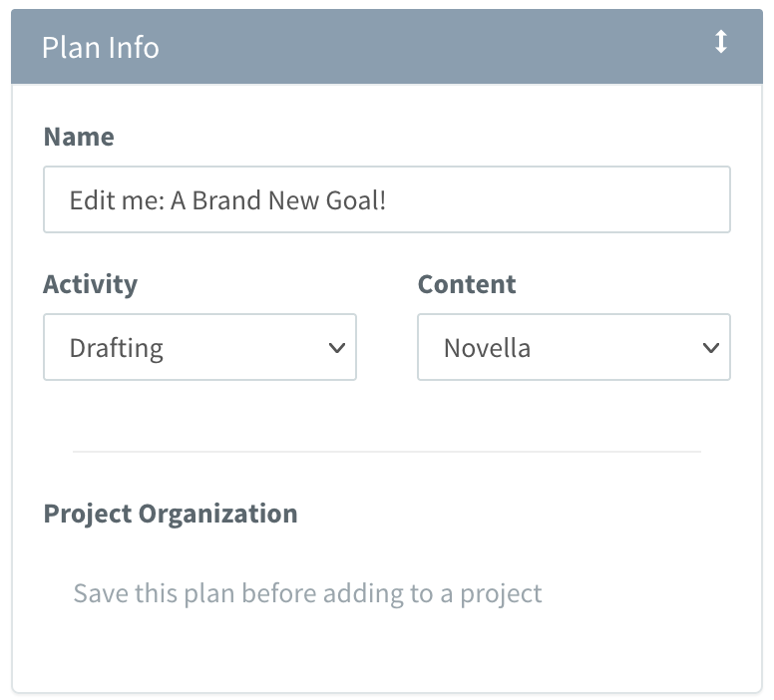The image size is (774, 700).
Task: Select the Novella value text
Action: [487, 348]
